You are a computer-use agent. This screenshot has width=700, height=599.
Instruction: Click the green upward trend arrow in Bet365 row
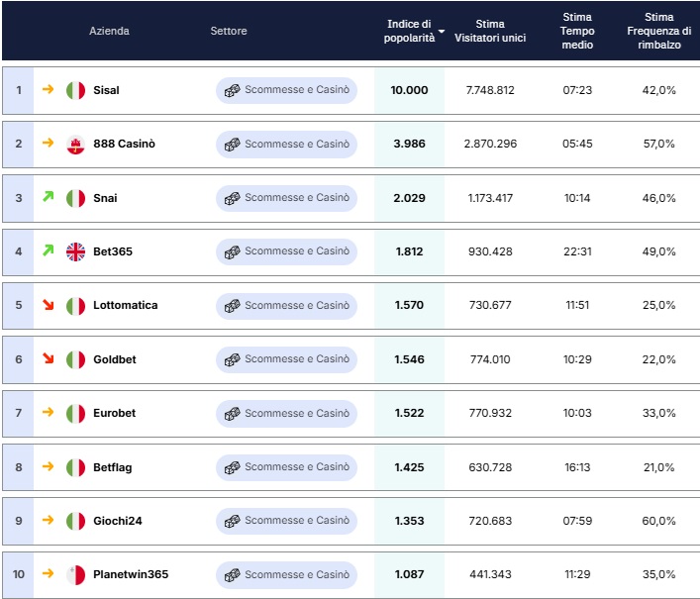click(x=49, y=250)
